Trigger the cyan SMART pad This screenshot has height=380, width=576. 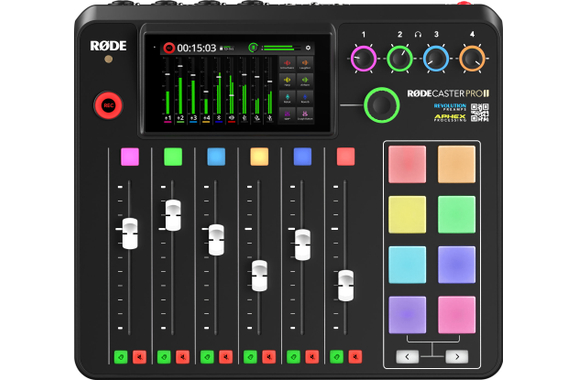407,265
